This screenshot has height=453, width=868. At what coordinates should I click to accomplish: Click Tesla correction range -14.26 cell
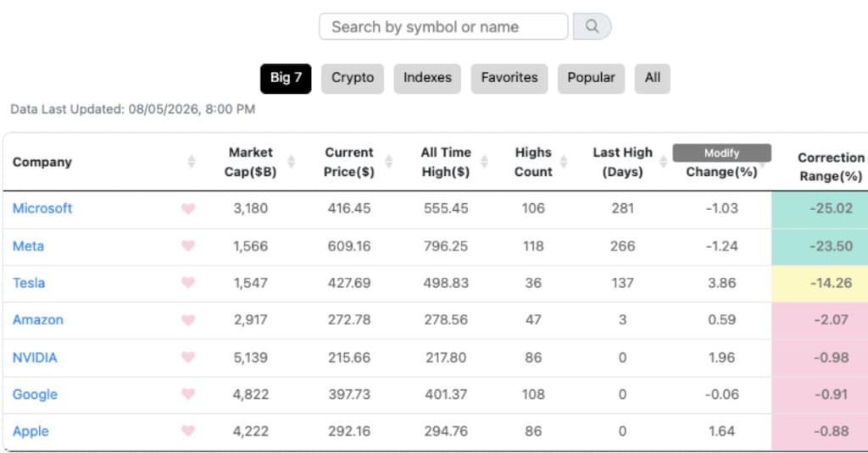click(820, 284)
